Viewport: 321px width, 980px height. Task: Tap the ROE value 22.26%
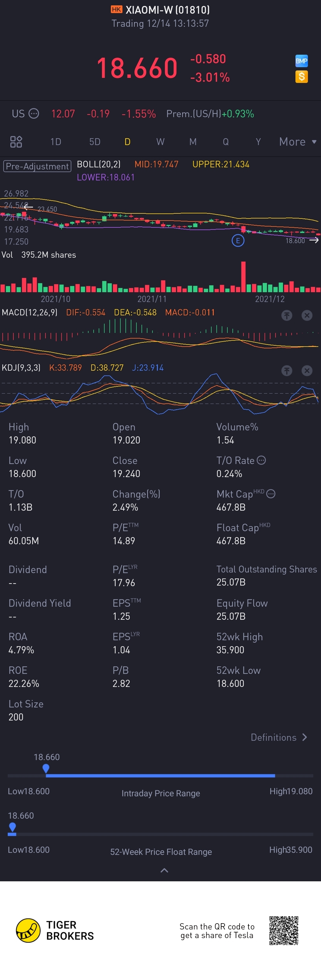click(23, 683)
